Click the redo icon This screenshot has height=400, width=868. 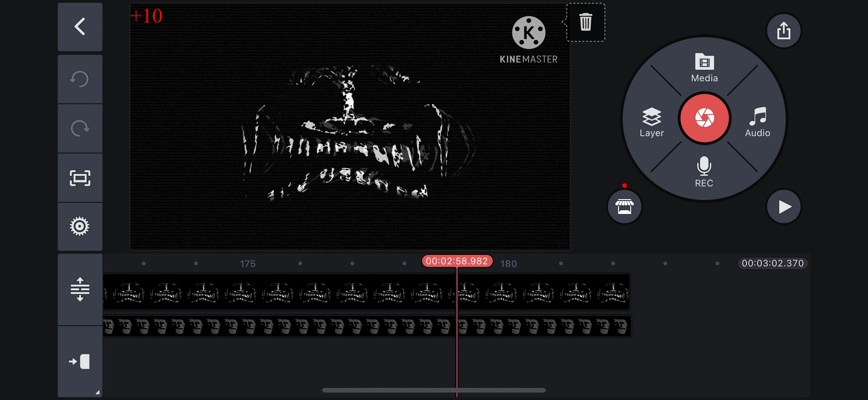click(x=80, y=128)
